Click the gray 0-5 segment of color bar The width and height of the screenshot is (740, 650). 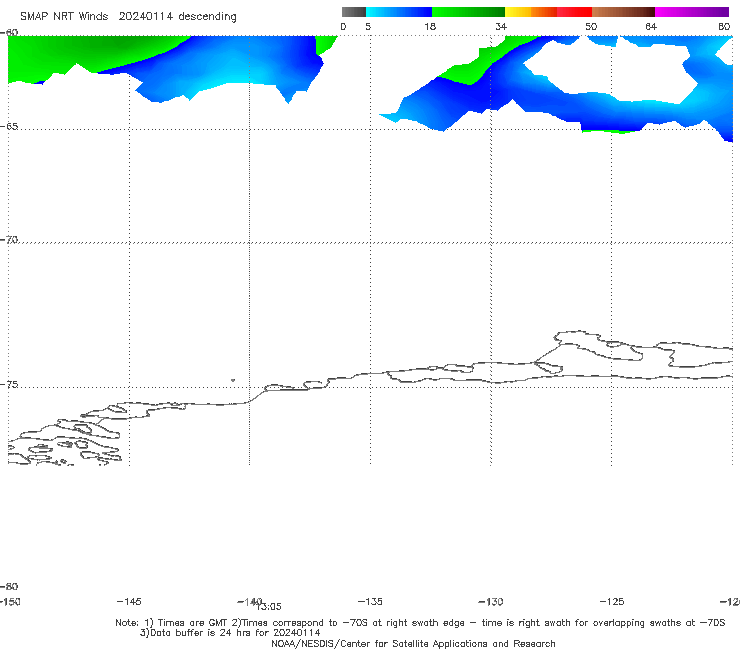click(x=354, y=12)
